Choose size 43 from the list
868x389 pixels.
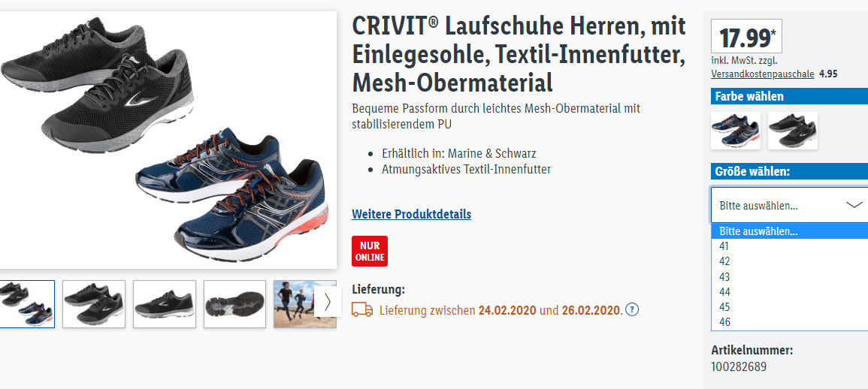789,276
